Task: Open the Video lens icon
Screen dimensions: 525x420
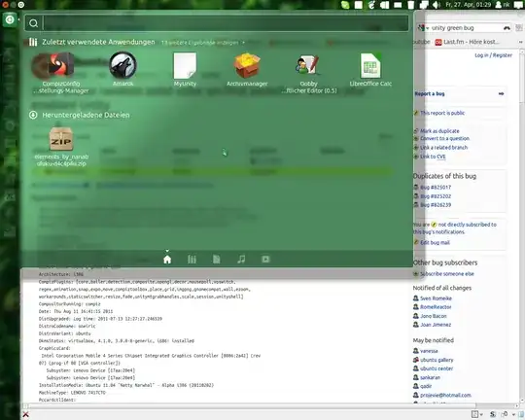Action: pos(265,260)
